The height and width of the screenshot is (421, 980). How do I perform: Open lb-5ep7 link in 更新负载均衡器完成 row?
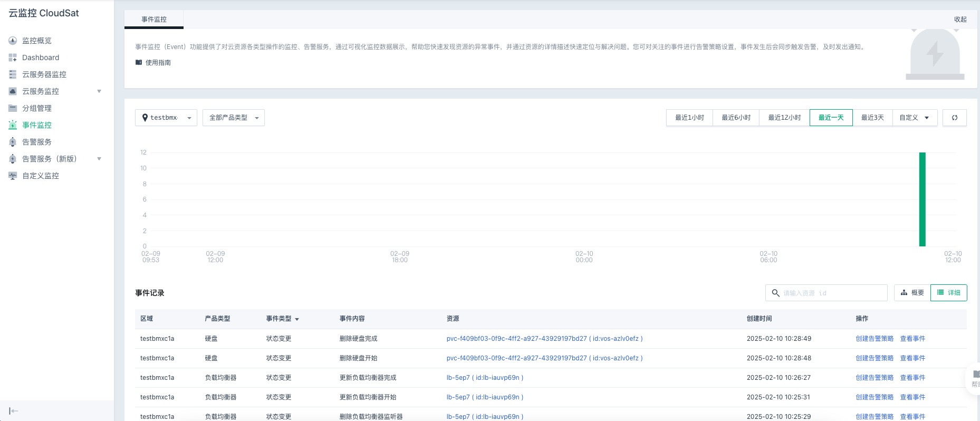[x=485, y=378]
